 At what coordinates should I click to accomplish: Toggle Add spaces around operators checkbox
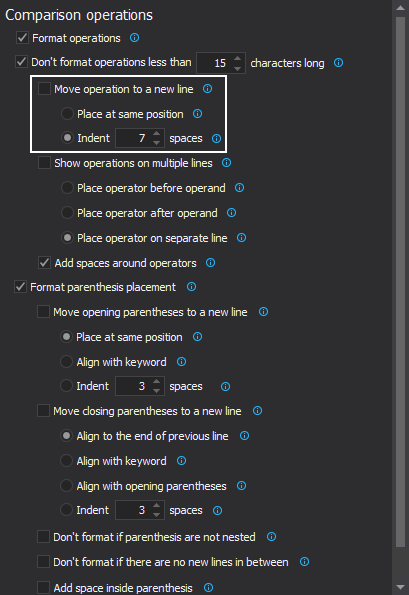44,263
